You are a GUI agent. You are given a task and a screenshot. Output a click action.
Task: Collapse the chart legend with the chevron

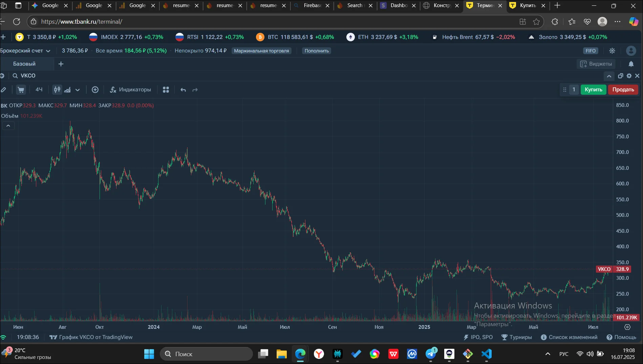pos(8,126)
